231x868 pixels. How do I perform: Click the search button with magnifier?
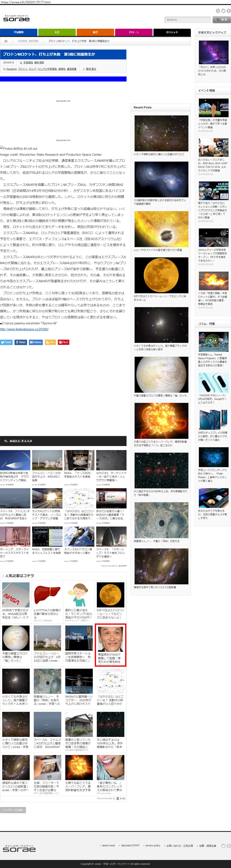[222, 19]
